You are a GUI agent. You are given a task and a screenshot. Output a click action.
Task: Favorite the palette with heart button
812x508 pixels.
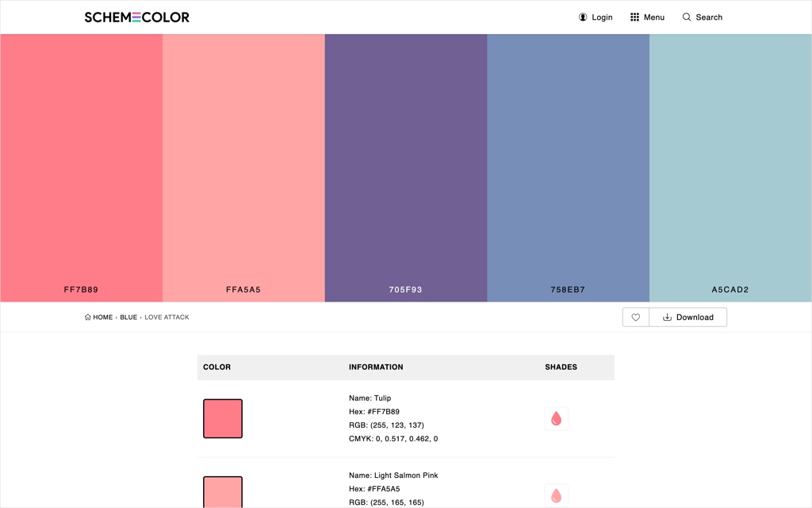click(x=635, y=317)
